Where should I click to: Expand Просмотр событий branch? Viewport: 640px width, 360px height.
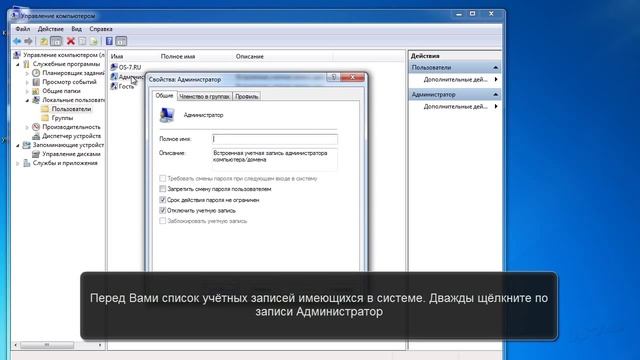pos(27,82)
